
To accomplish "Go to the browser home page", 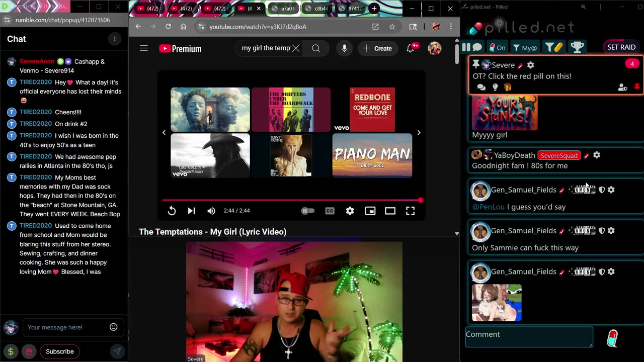I will point(183,27).
